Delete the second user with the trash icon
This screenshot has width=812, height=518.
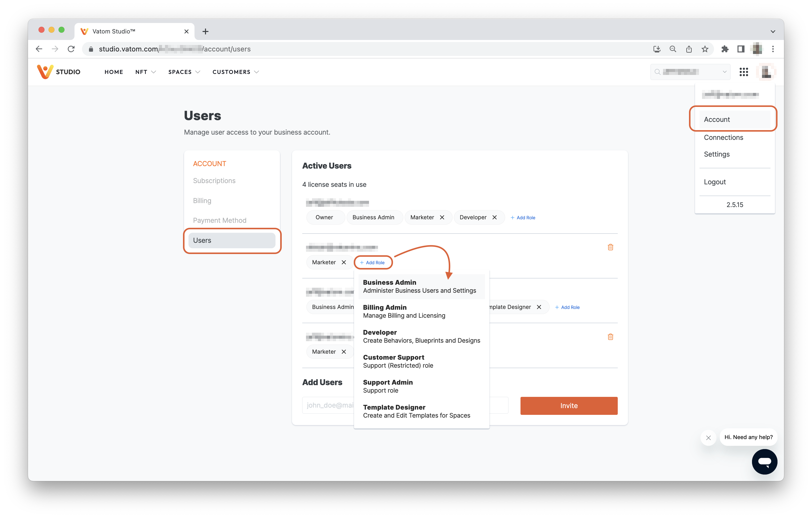tap(610, 247)
